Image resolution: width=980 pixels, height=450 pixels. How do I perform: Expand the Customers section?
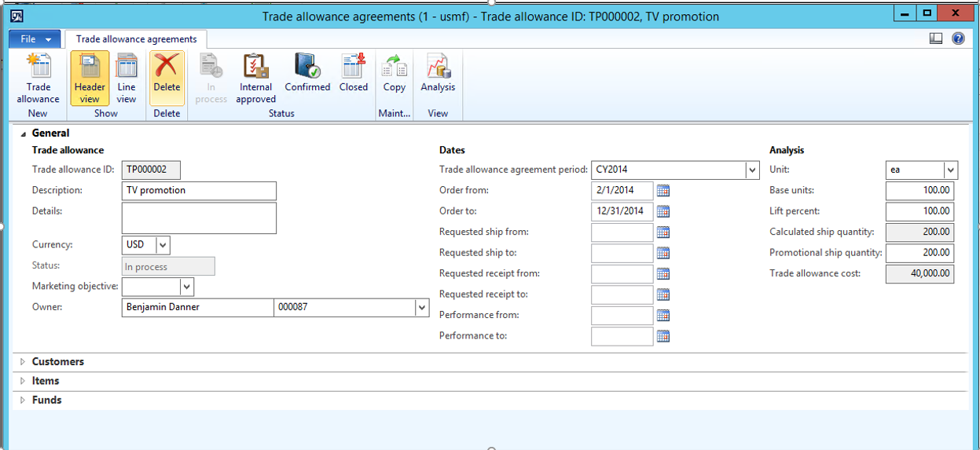[57, 362]
